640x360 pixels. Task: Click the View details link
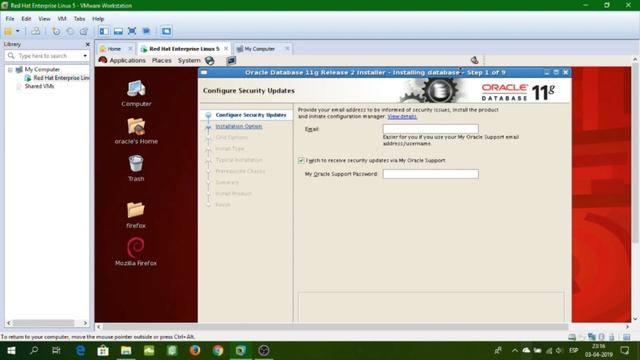click(402, 117)
